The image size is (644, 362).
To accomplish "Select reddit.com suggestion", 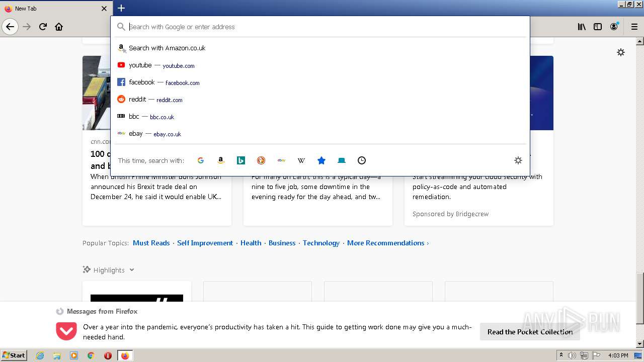I will (320, 100).
